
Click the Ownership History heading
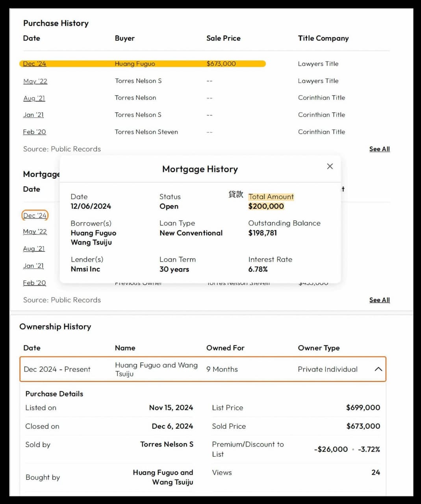55,327
